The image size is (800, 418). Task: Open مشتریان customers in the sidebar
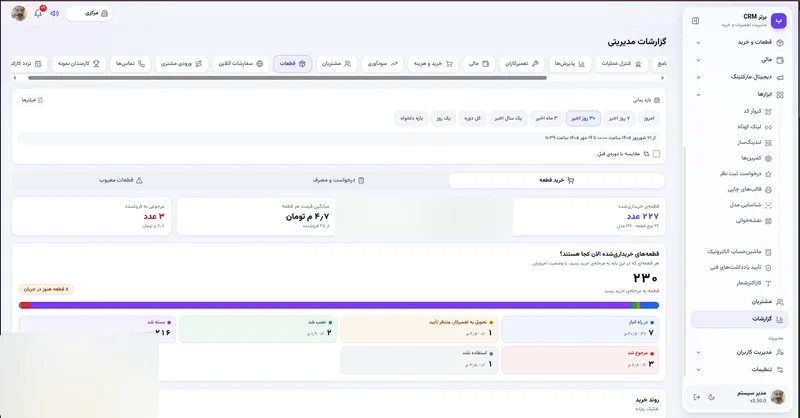pos(739,302)
